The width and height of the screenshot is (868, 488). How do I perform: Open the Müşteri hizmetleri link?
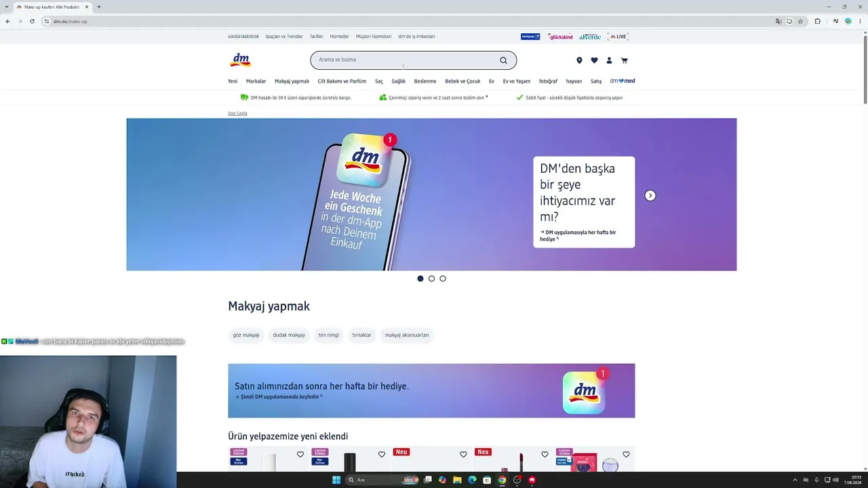[x=374, y=37]
